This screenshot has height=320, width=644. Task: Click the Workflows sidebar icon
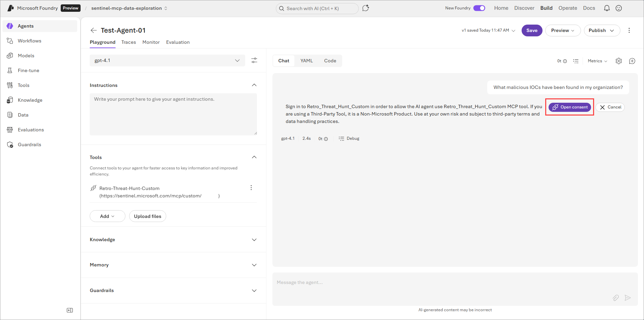click(x=10, y=41)
